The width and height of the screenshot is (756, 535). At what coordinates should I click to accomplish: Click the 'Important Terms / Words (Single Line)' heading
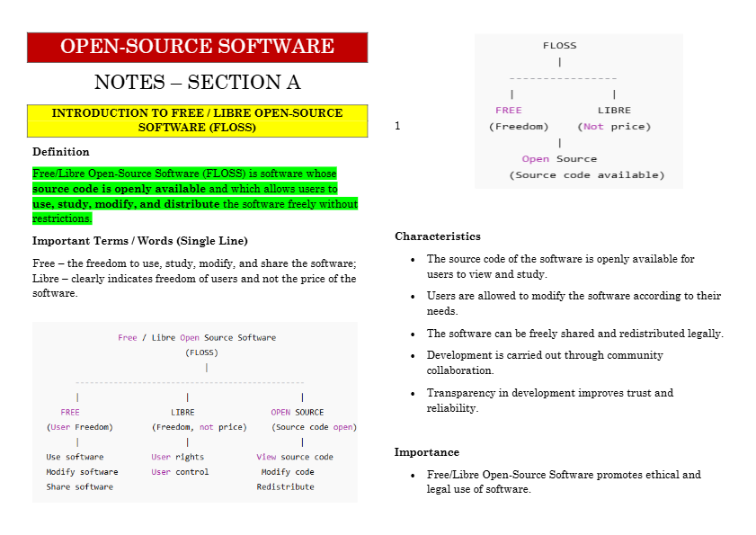point(140,241)
